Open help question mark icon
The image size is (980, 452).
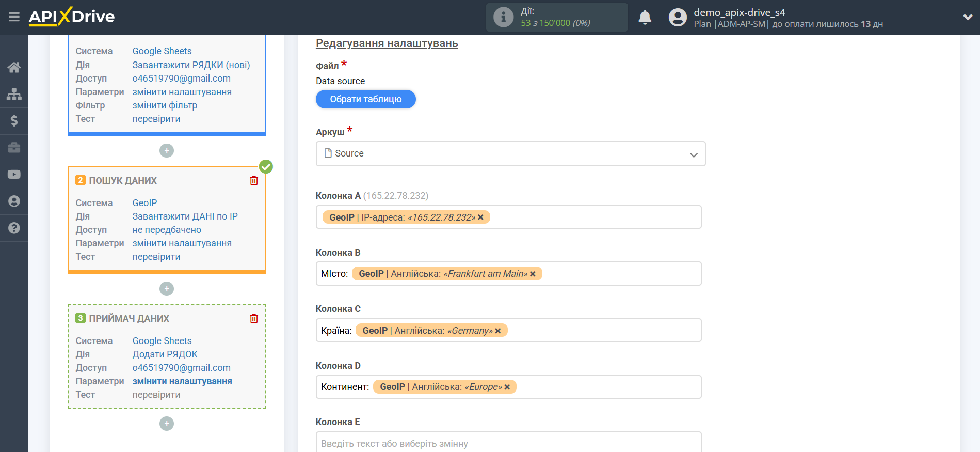pyautogui.click(x=14, y=228)
